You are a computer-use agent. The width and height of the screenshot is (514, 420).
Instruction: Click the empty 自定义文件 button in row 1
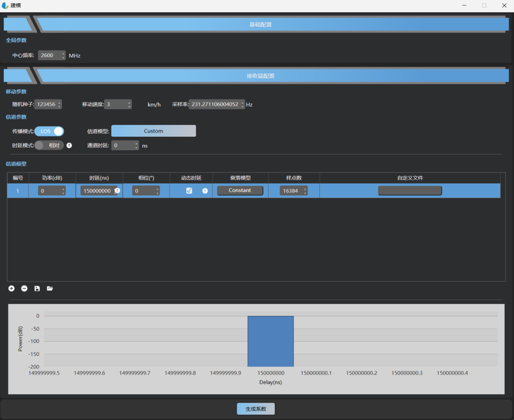click(410, 191)
